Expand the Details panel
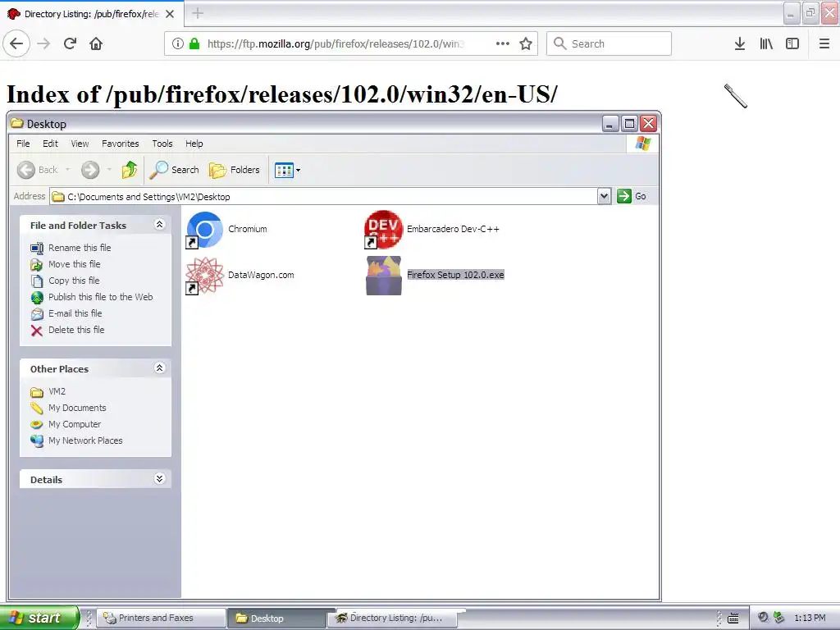The height and width of the screenshot is (630, 840). [160, 479]
